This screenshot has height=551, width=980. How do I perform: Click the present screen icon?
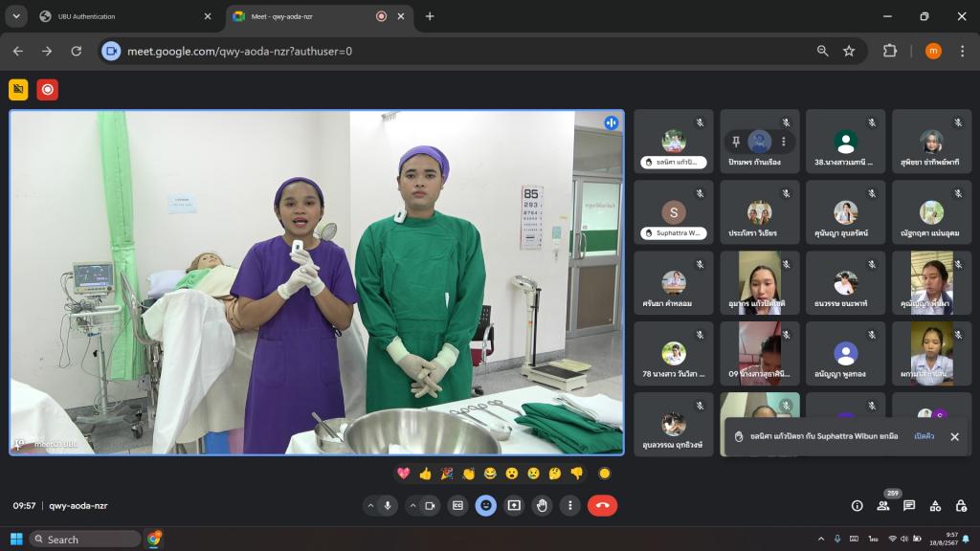click(x=514, y=505)
